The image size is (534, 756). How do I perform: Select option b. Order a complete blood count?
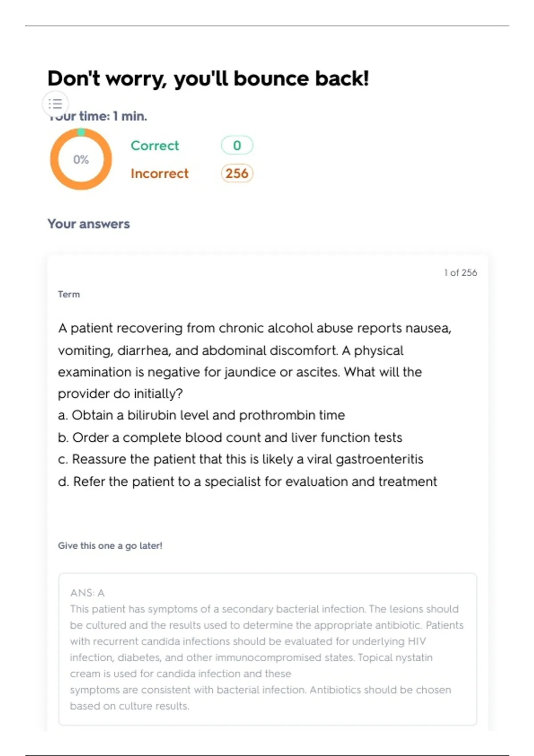tap(230, 437)
